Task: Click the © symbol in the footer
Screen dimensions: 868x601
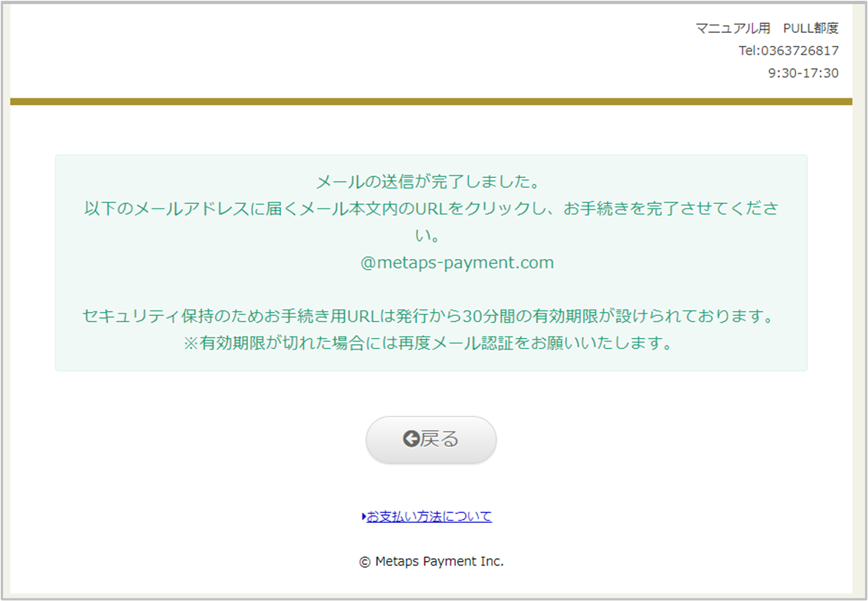Action: coord(365,561)
